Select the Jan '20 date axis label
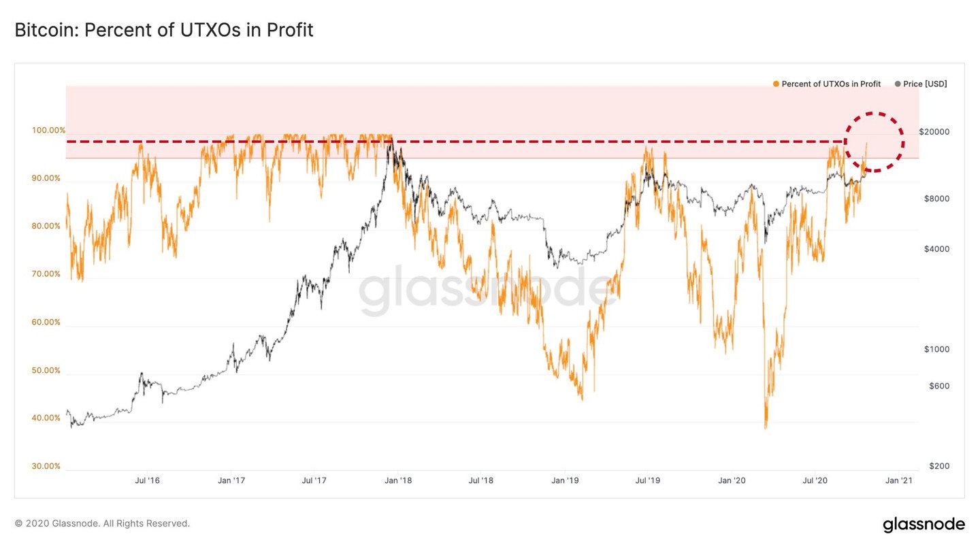Viewport: 980px width, 549px height. (732, 481)
